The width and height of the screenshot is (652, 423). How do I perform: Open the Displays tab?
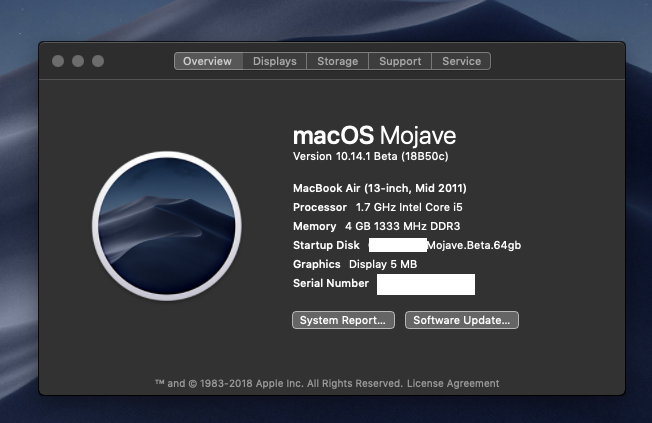274,61
